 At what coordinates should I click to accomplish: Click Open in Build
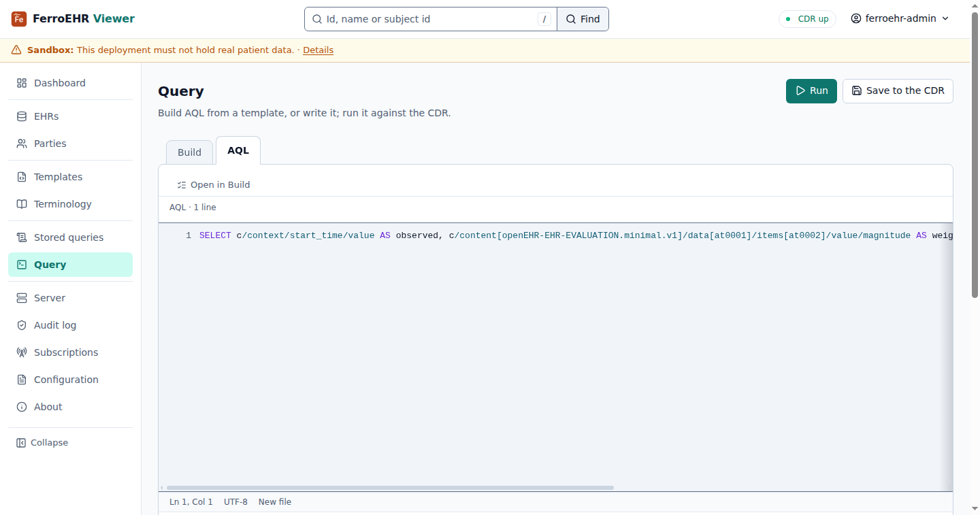(214, 185)
